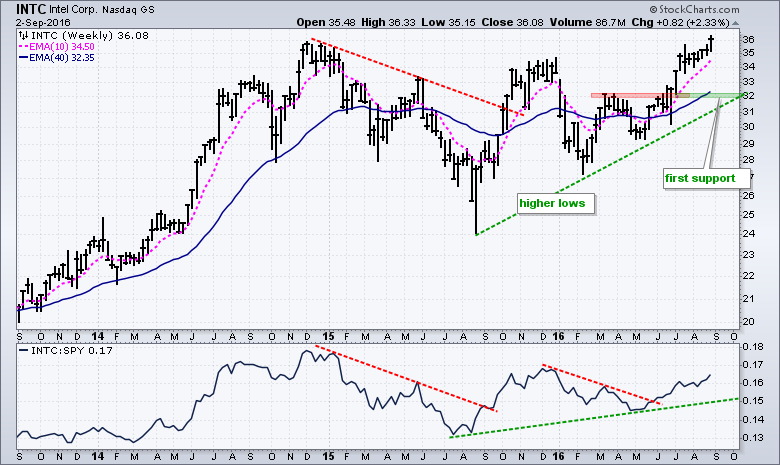
Task: Click the 0.13 label on ratio axis
Action: click(x=753, y=438)
